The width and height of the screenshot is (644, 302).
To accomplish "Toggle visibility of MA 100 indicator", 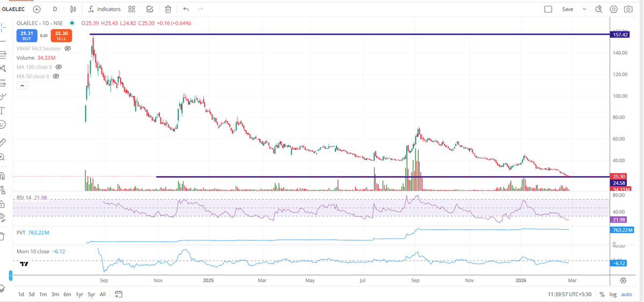I will tap(58, 67).
